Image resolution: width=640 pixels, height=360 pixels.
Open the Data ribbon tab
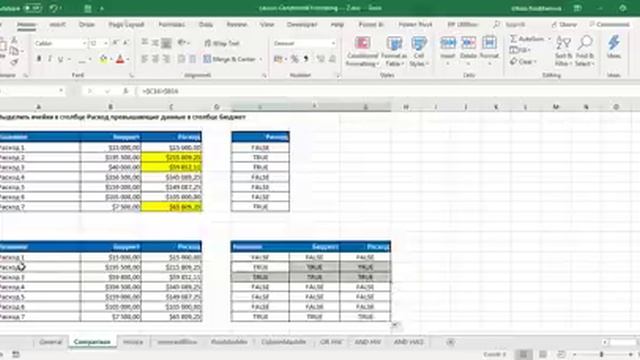click(x=206, y=24)
